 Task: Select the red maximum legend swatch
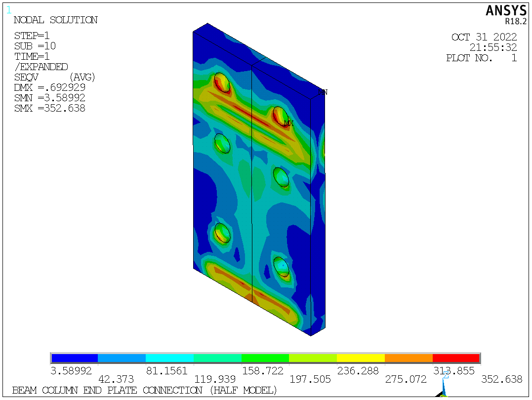coord(455,357)
